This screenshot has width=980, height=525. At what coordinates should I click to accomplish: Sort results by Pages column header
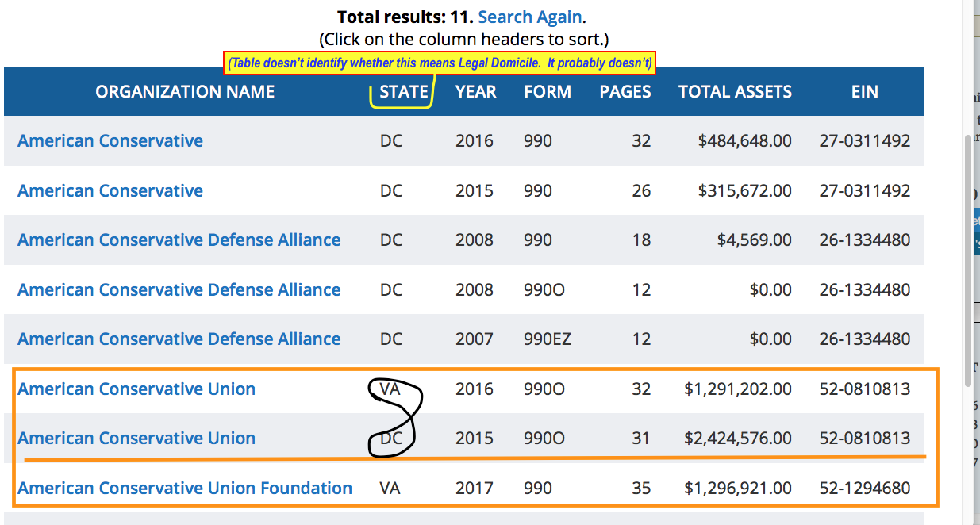click(625, 91)
